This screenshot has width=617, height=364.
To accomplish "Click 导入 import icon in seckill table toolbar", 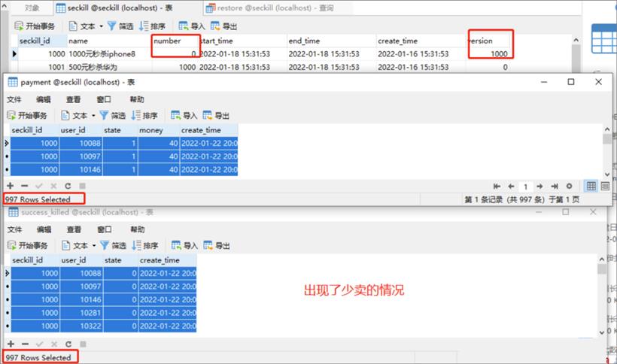I will [192, 26].
